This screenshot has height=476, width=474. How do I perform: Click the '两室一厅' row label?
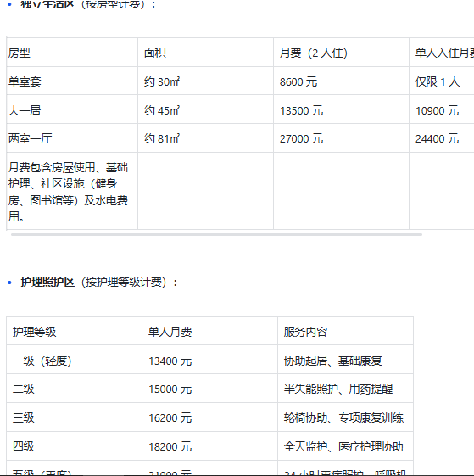pyautogui.click(x=72, y=138)
